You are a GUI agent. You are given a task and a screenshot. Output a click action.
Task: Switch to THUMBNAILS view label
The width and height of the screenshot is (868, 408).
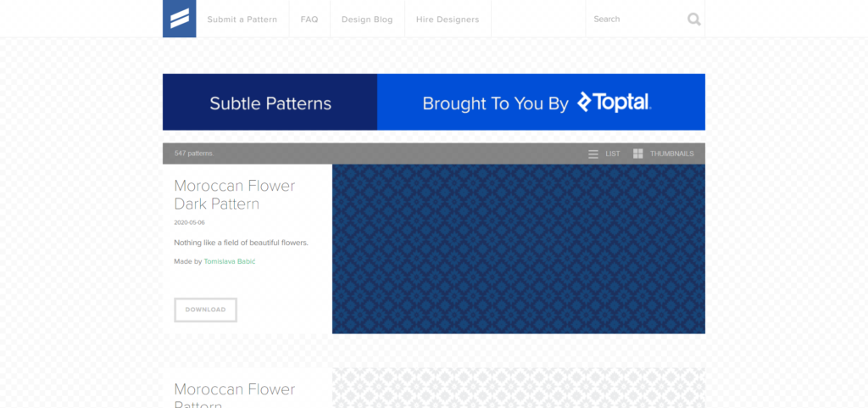[x=671, y=154]
